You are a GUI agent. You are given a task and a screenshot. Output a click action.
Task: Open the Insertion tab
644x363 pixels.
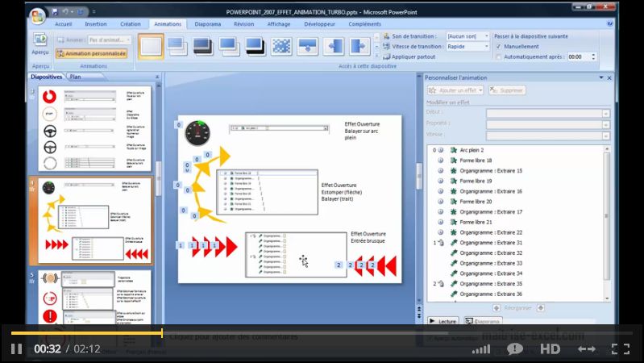click(x=96, y=24)
